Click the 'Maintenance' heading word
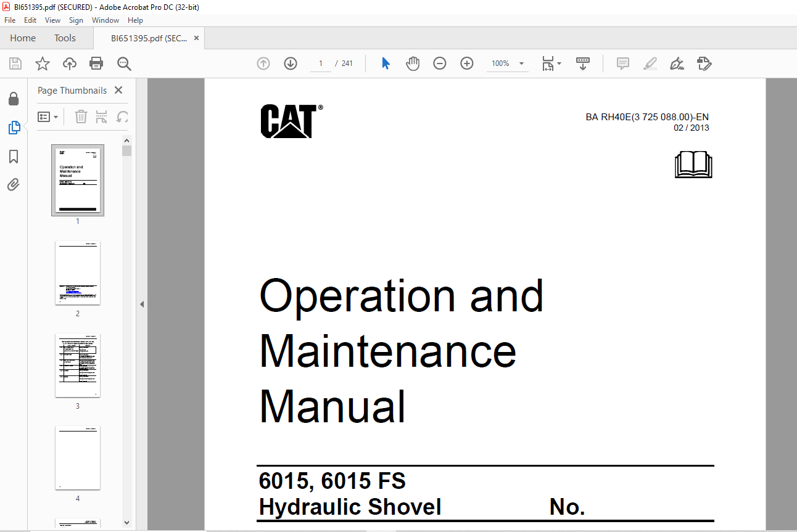The height and width of the screenshot is (532, 797). coord(388,351)
